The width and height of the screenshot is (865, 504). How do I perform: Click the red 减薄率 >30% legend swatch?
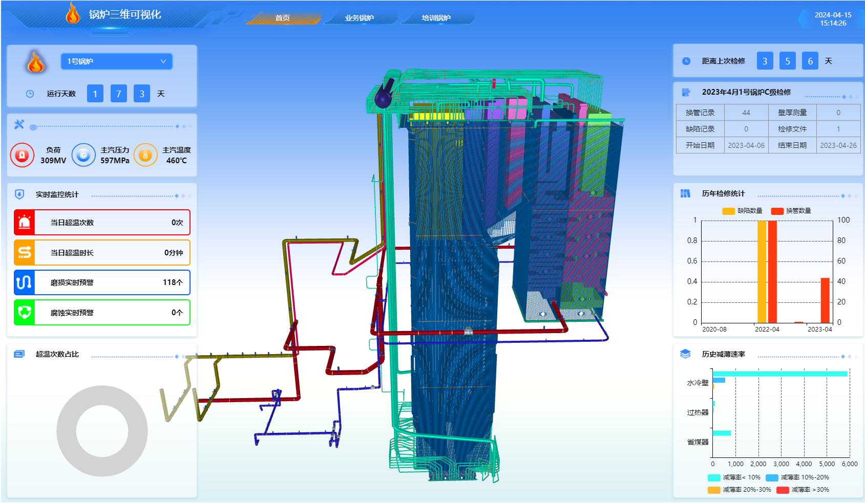tap(783, 490)
